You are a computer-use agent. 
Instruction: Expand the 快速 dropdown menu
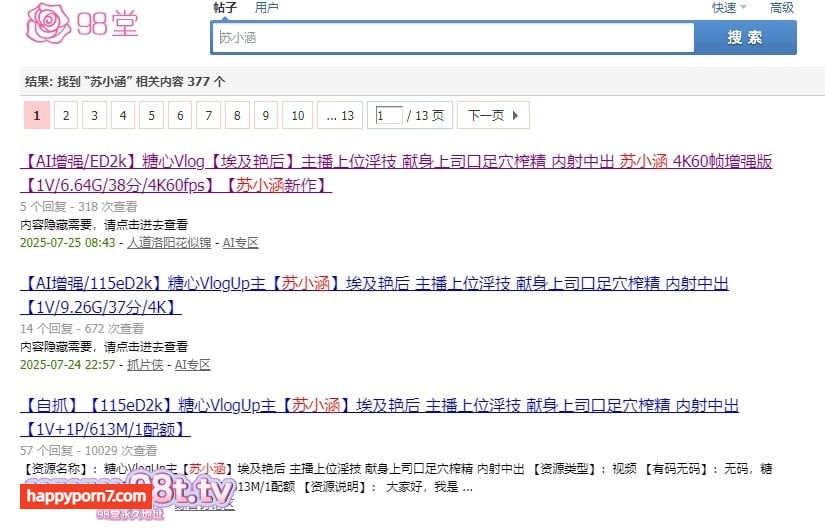click(729, 8)
